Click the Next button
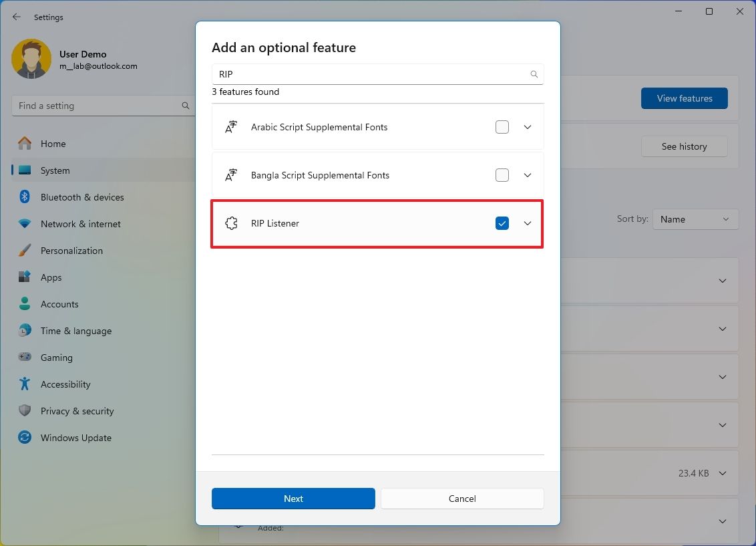Screen dimensions: 756x546 point(293,499)
